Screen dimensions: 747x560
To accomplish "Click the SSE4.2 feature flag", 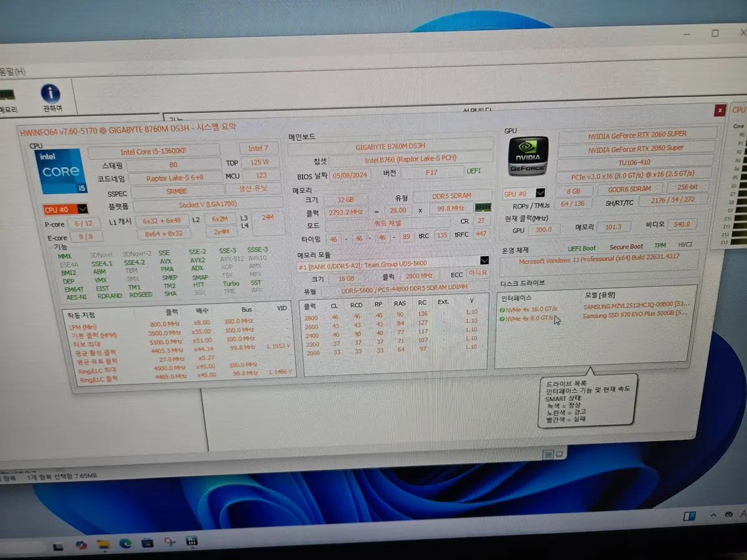I will pos(134,263).
